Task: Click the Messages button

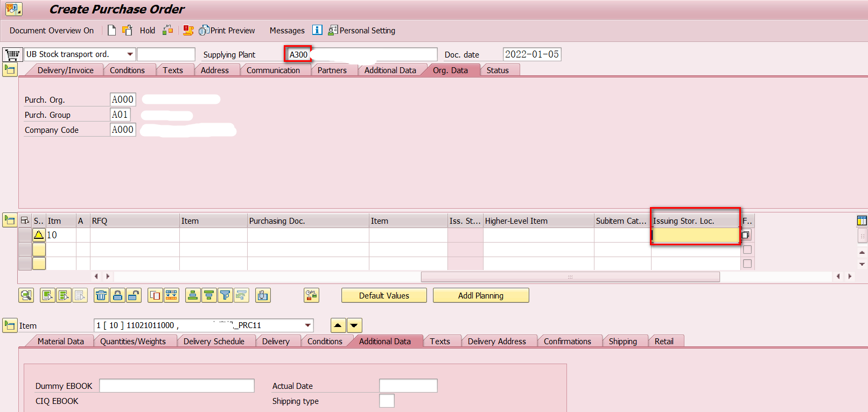Action: (287, 31)
